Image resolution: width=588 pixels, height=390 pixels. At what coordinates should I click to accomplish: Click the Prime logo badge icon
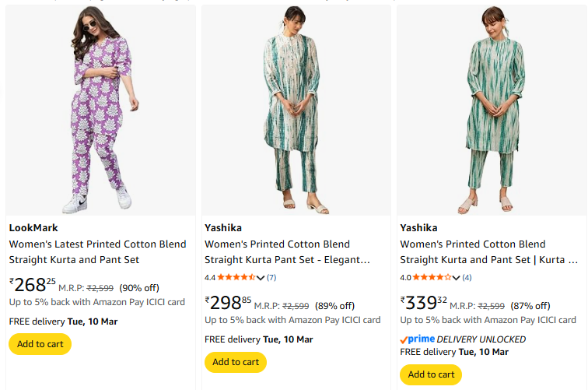click(417, 339)
